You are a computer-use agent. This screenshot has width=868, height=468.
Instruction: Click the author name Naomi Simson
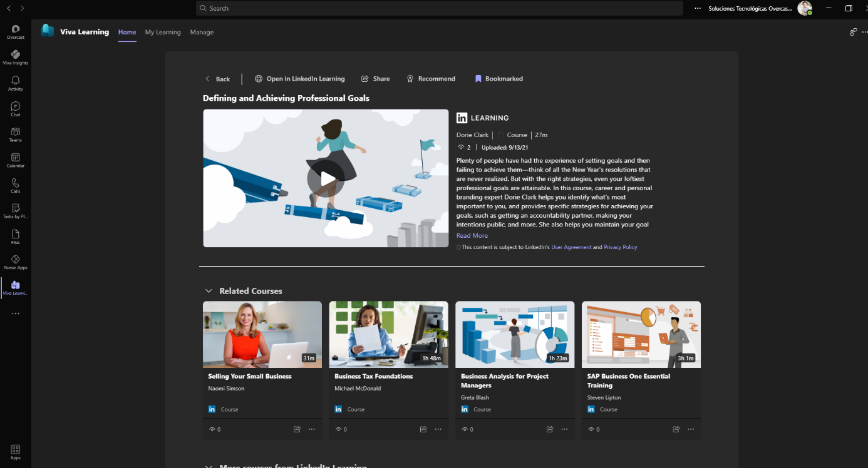[226, 389]
